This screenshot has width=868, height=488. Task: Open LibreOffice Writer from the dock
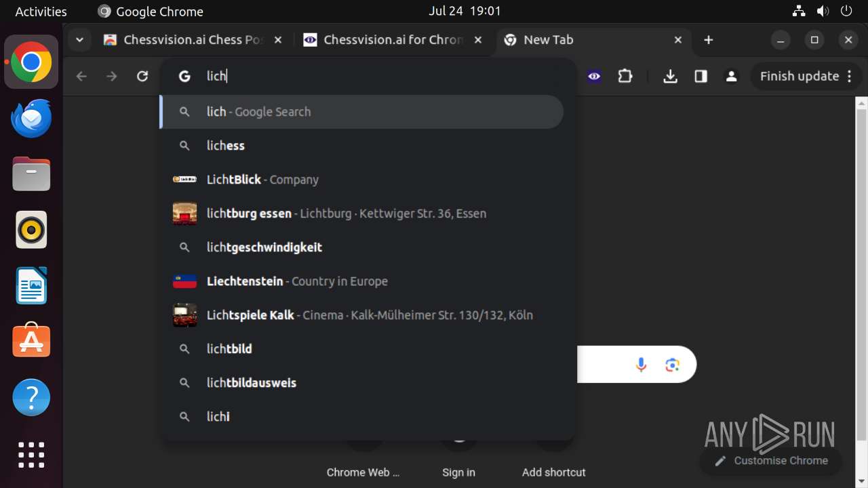[31, 285]
